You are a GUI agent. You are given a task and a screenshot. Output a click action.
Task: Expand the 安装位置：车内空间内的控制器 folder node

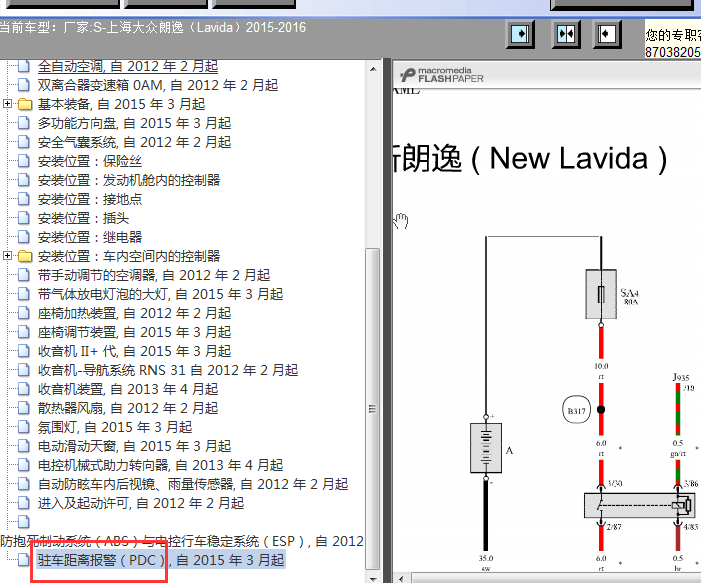point(7,256)
